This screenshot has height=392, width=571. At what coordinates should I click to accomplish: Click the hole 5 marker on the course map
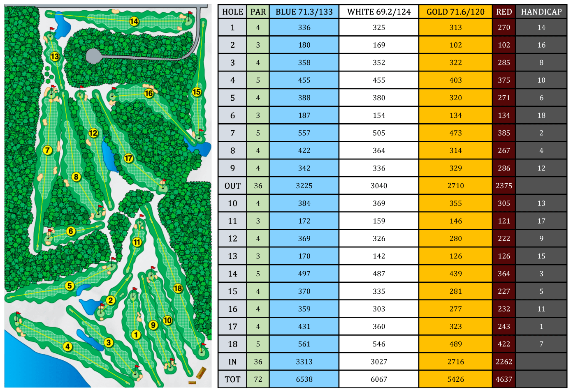point(70,286)
